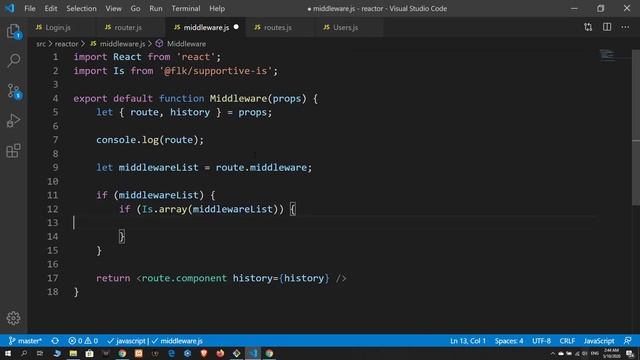The width and height of the screenshot is (640, 360).
Task: Click 'Is.array(middlewareList)' on line 12
Action: 209,209
